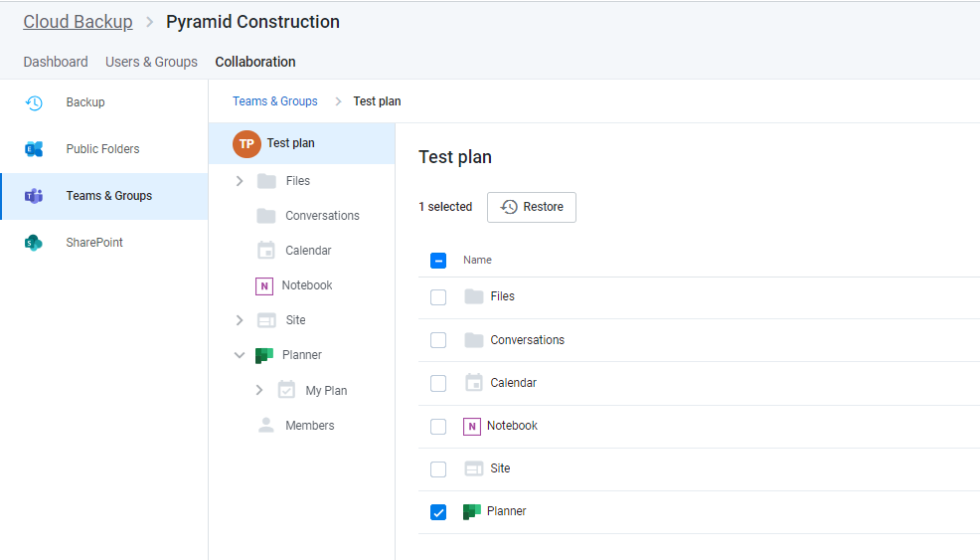Follow the Cloud Backup breadcrumb link
This screenshot has height=560, width=980.
click(x=79, y=22)
